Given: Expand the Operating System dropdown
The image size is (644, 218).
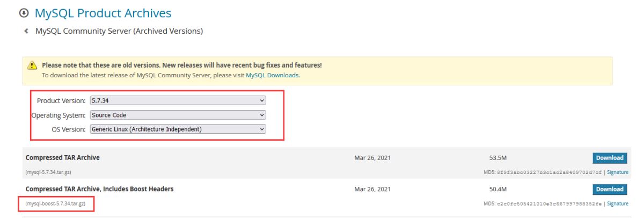Looking at the screenshot, I should (x=178, y=115).
